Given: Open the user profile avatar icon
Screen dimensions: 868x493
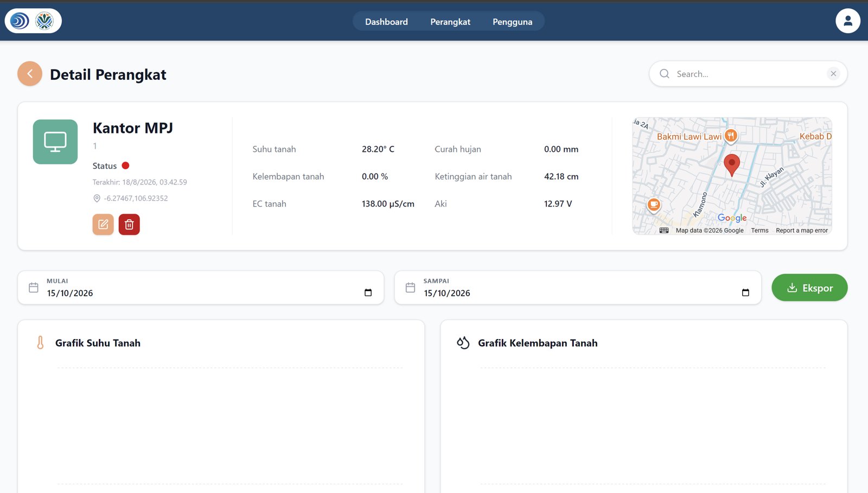Looking at the screenshot, I should 847,21.
